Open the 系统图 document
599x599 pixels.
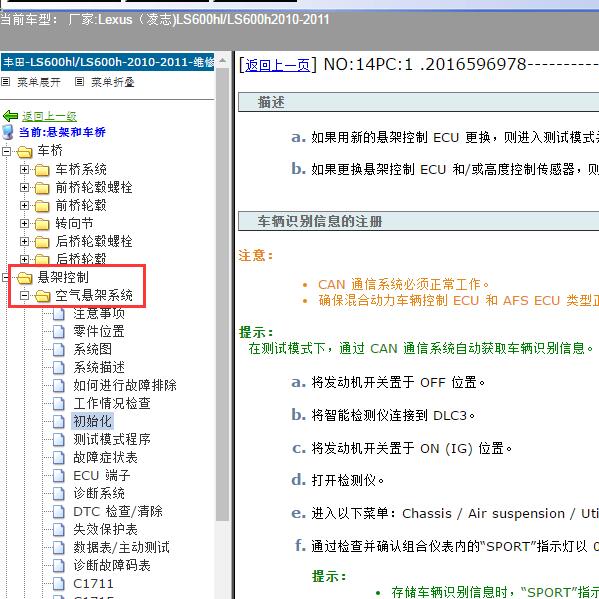tap(92, 349)
